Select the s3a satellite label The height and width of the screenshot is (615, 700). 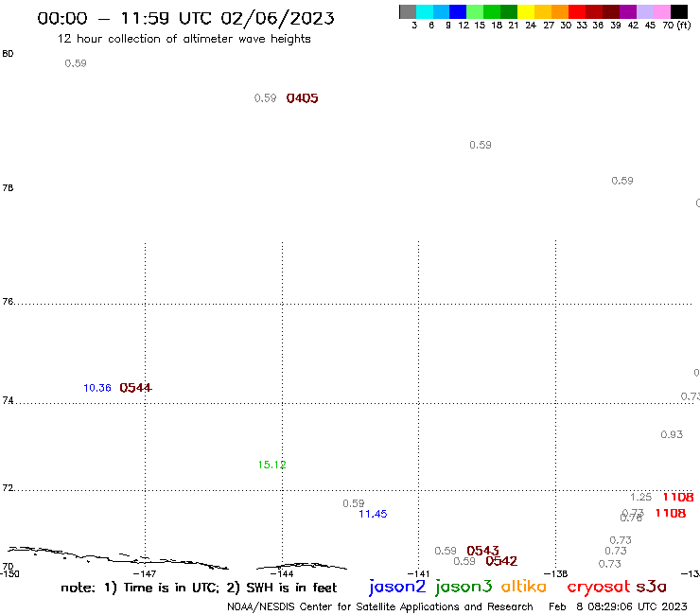pos(652,587)
